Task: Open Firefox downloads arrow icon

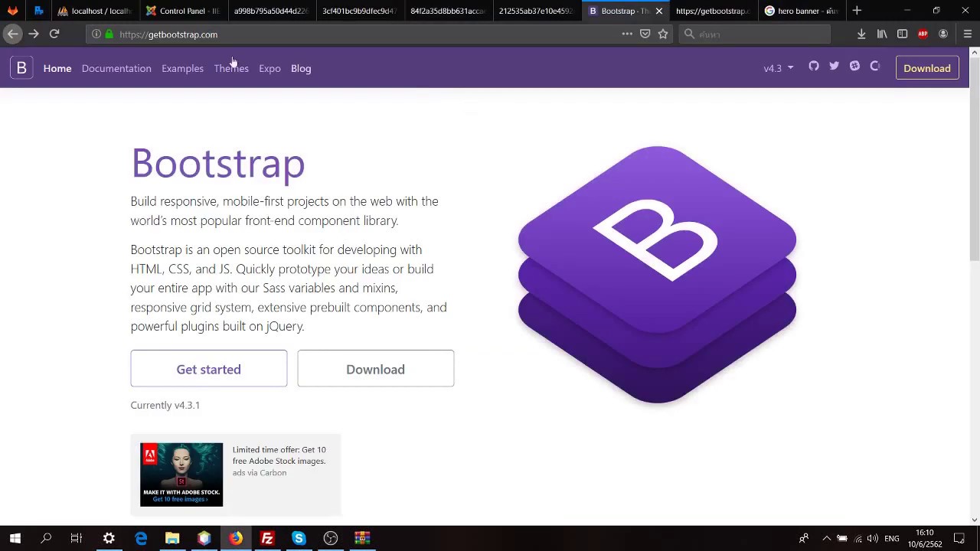Action: pyautogui.click(x=861, y=34)
